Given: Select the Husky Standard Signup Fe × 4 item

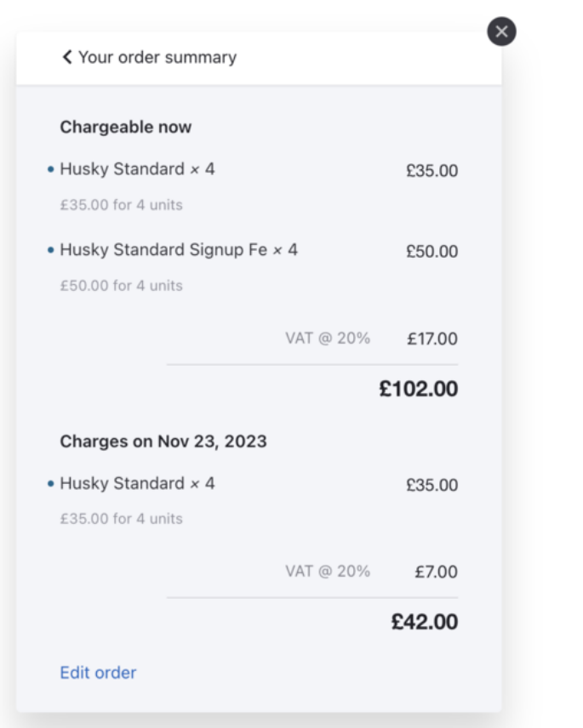Looking at the screenshot, I should (x=179, y=250).
